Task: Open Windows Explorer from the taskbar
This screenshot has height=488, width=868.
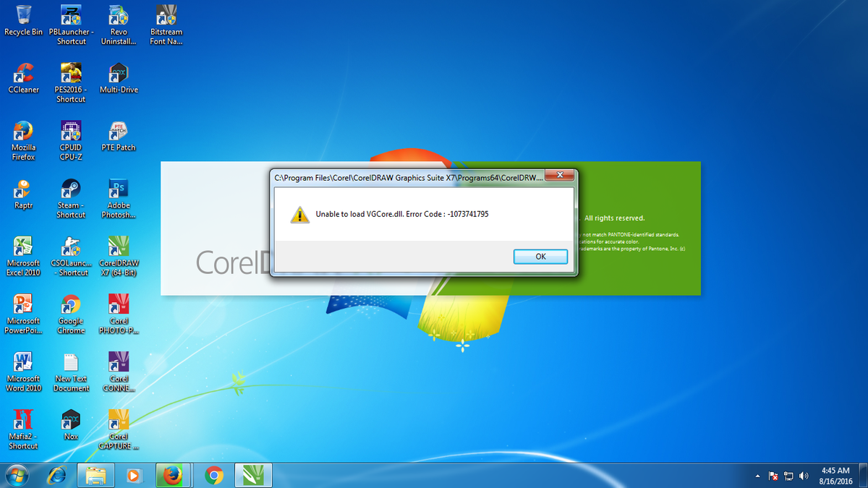Action: (96, 475)
